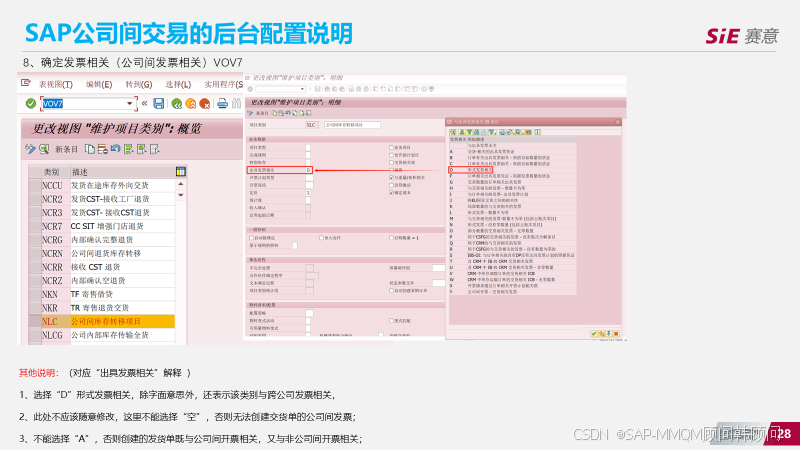Open the 表视图(T) menu
This screenshot has width=800, height=450.
pyautogui.click(x=56, y=84)
